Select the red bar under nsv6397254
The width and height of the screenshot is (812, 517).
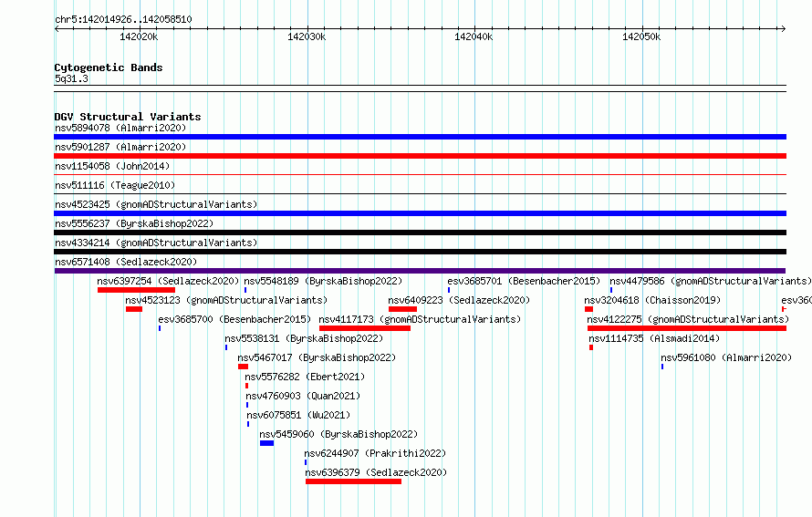[136, 290]
